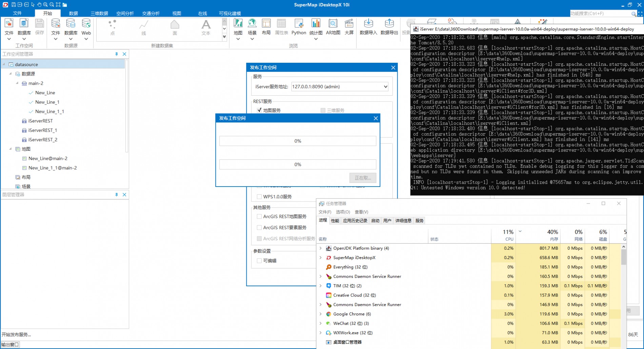
Task: Sort processes by 内存 column header
Action: (x=538, y=235)
